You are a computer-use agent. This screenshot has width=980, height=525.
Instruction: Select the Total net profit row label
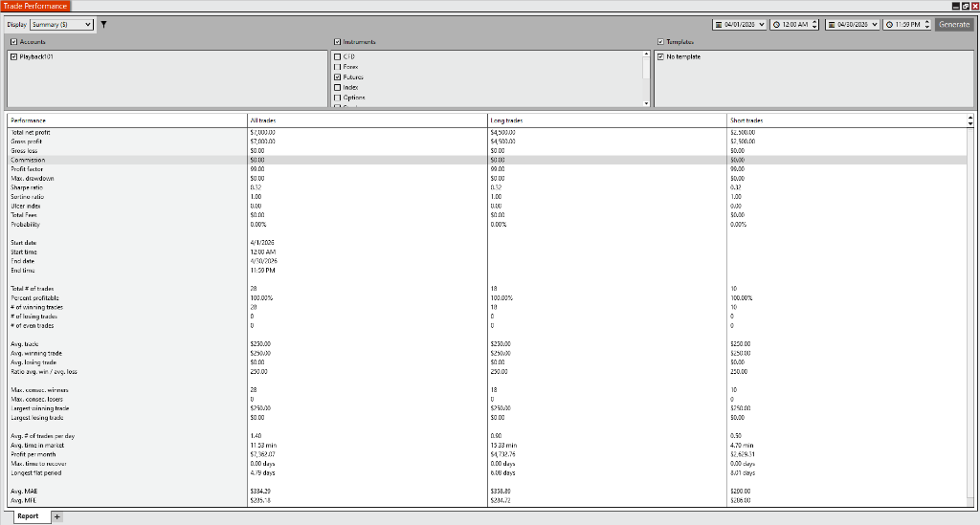coord(30,132)
